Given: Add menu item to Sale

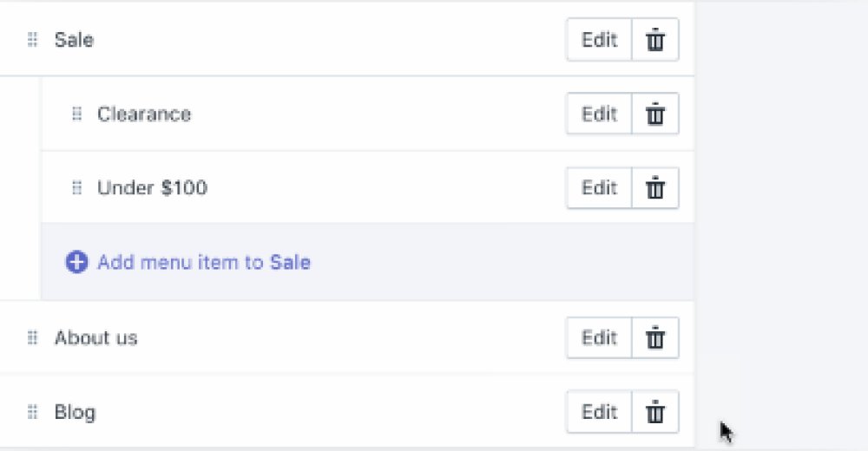Looking at the screenshot, I should point(204,262).
